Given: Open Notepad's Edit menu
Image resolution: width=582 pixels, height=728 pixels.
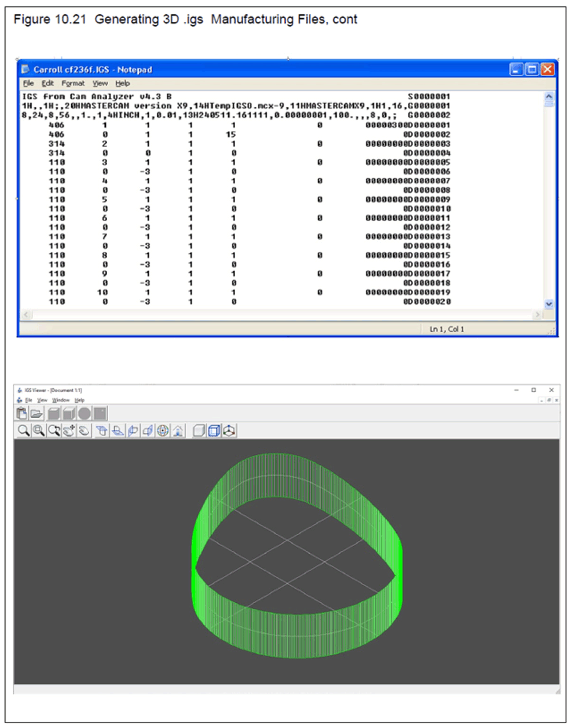Looking at the screenshot, I should point(48,83).
